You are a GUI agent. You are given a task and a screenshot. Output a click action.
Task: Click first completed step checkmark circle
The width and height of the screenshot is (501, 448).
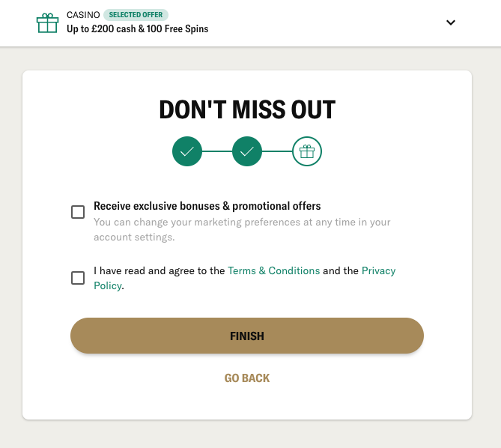point(187,151)
